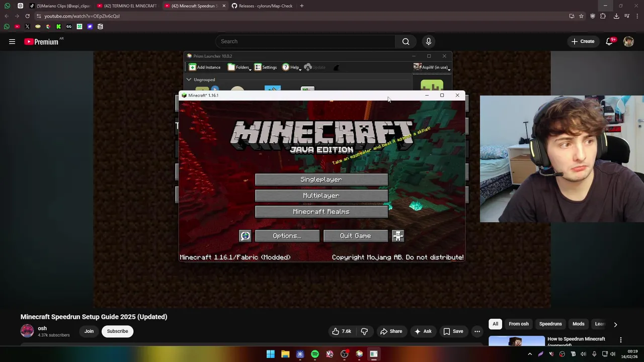
Task: Open AspiW account dropdown in Prism Launcher
Action: (432, 67)
